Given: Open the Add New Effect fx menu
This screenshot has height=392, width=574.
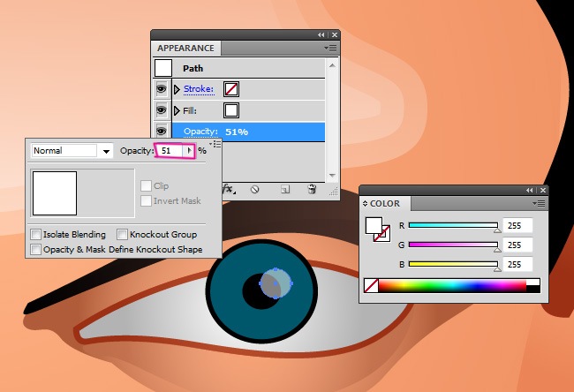Looking at the screenshot, I should point(229,189).
